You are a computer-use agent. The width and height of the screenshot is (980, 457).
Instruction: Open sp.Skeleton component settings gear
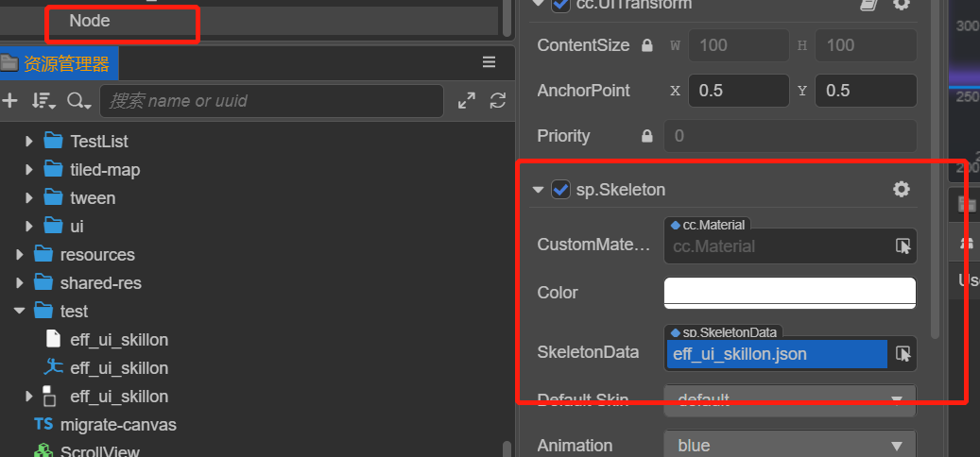(x=902, y=190)
